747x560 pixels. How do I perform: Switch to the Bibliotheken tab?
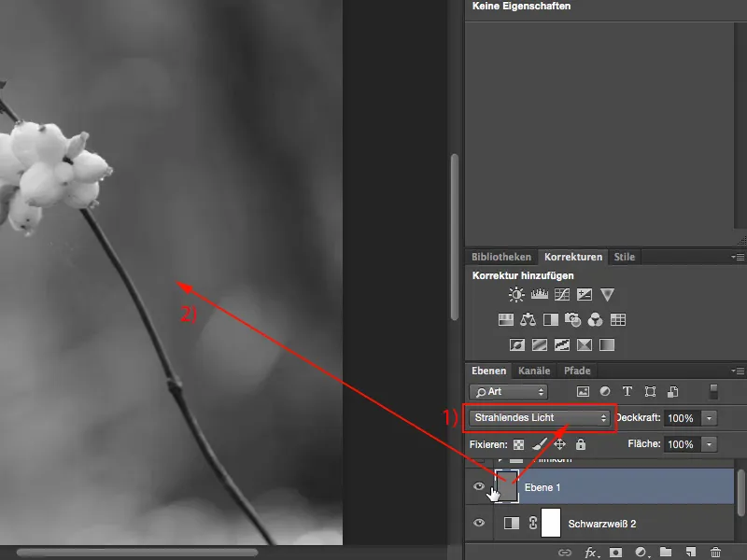coord(501,258)
